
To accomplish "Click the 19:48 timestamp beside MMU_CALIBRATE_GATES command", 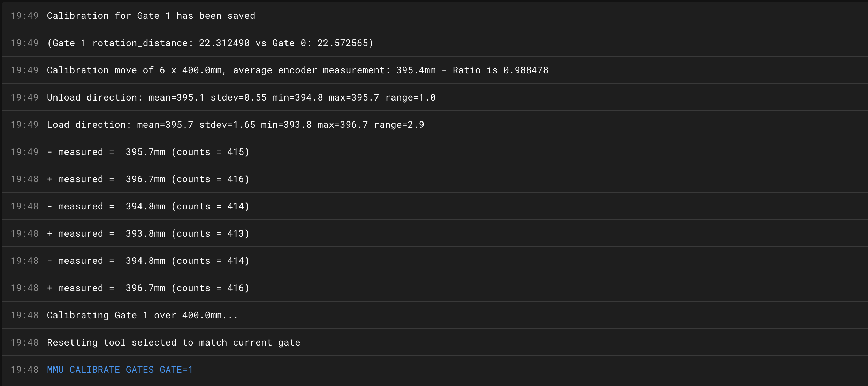I will point(24,370).
